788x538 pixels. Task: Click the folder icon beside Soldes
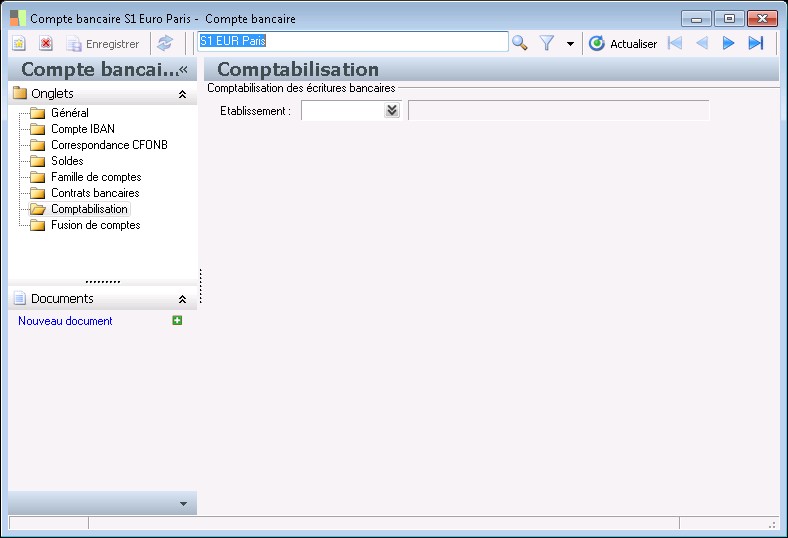click(37, 161)
